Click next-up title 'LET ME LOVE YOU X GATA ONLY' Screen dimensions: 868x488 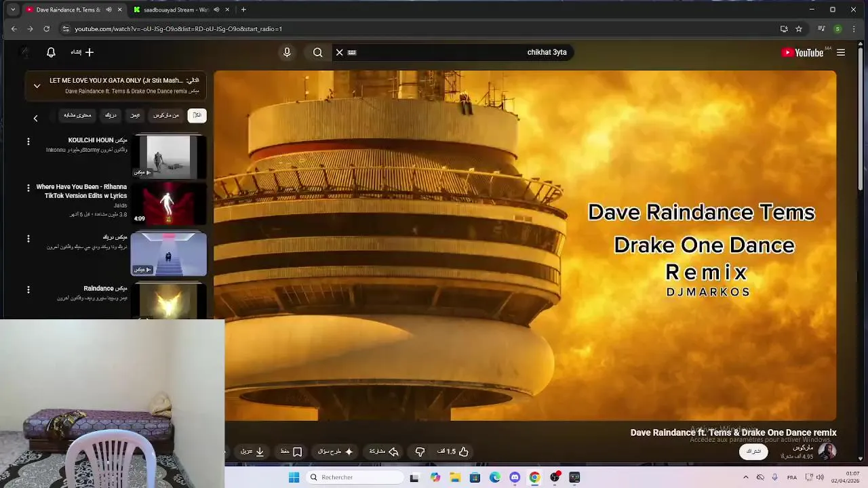116,81
